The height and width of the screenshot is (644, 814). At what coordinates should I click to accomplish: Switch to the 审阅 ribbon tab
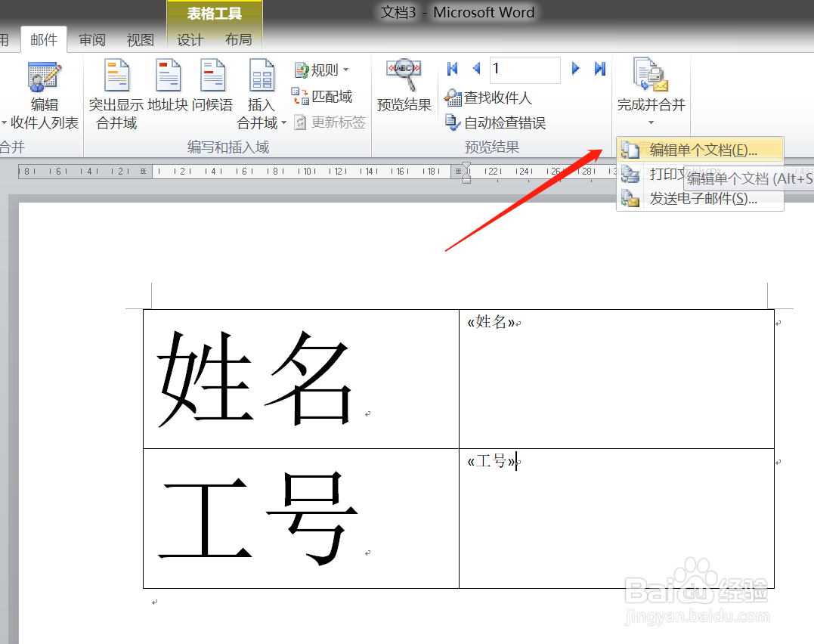coord(91,40)
